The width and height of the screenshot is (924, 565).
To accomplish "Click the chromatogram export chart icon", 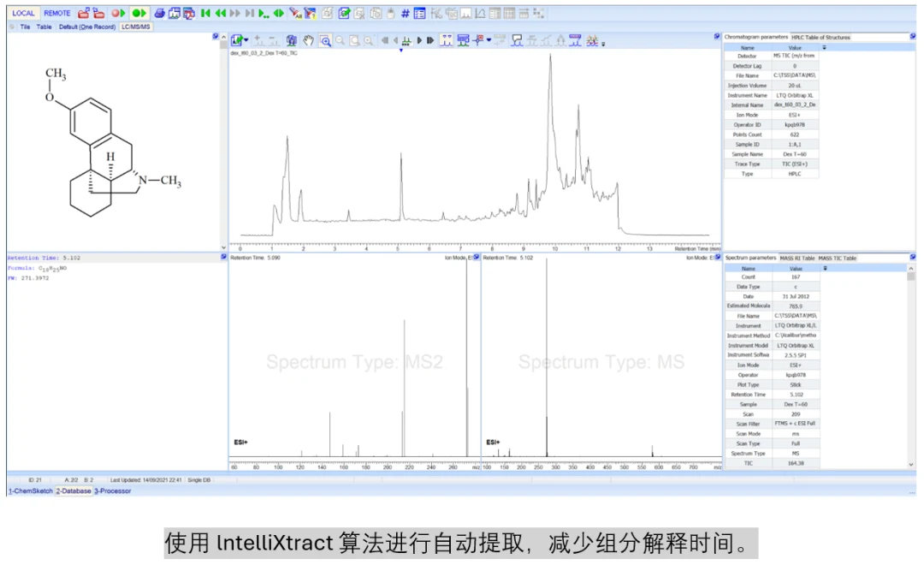I will (237, 41).
